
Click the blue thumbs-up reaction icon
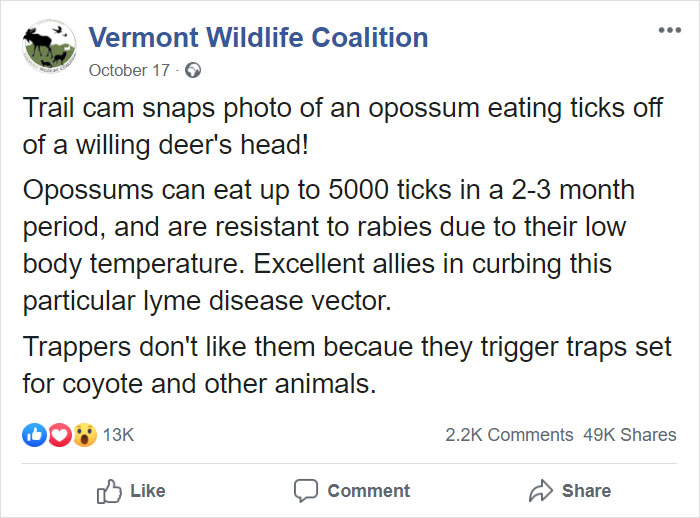tap(33, 435)
